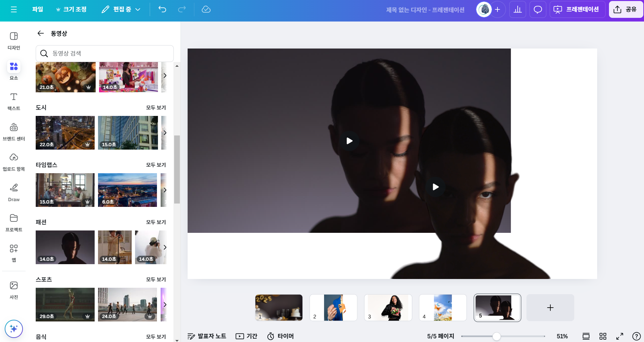
Task: Open the analytics bar chart icon
Action: click(x=518, y=9)
